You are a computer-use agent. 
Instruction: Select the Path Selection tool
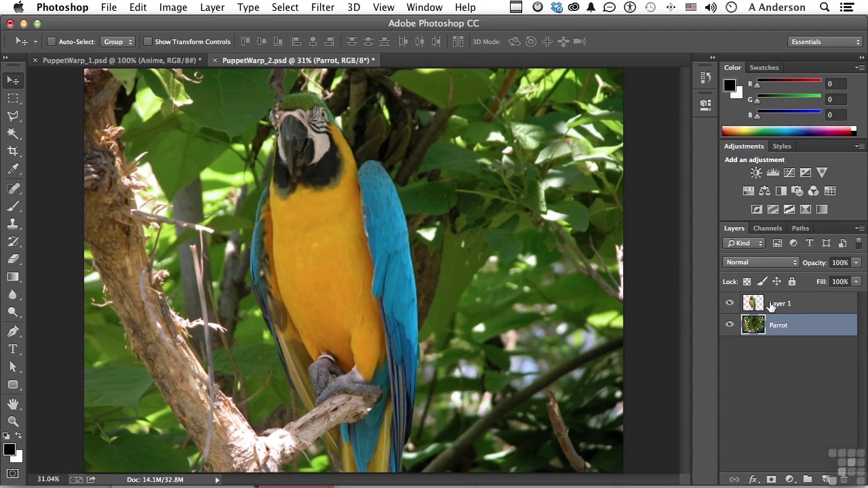tap(13, 366)
